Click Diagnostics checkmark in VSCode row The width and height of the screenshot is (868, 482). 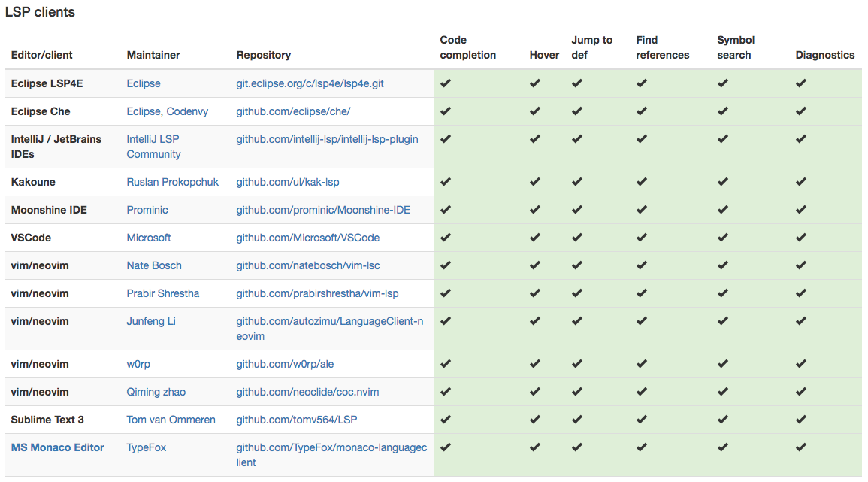tap(801, 237)
